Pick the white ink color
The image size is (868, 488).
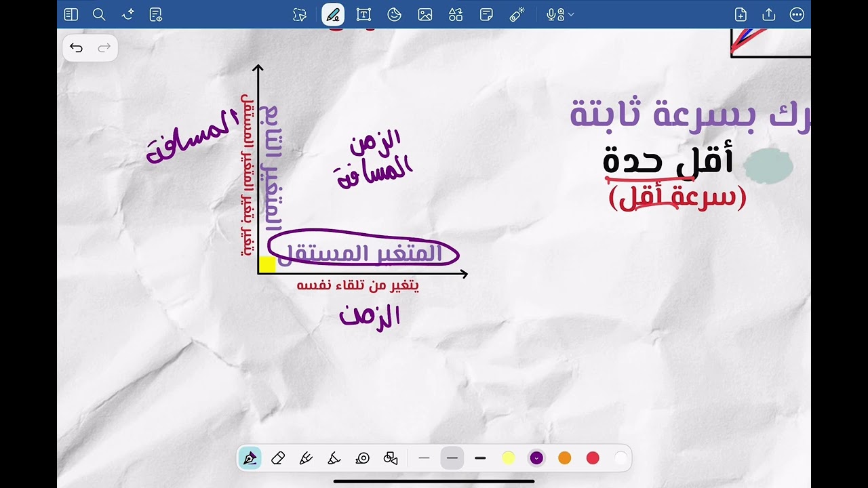click(620, 458)
